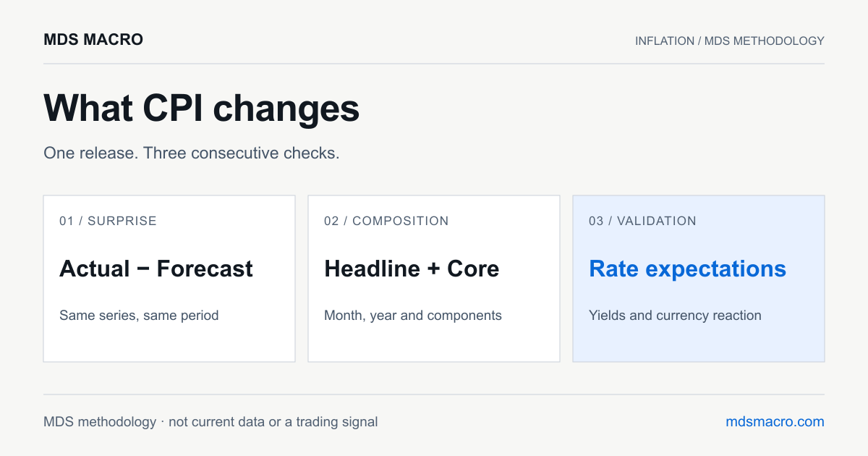Click the MDS methodology disclaimer footer text
868x456 pixels.
click(x=210, y=421)
